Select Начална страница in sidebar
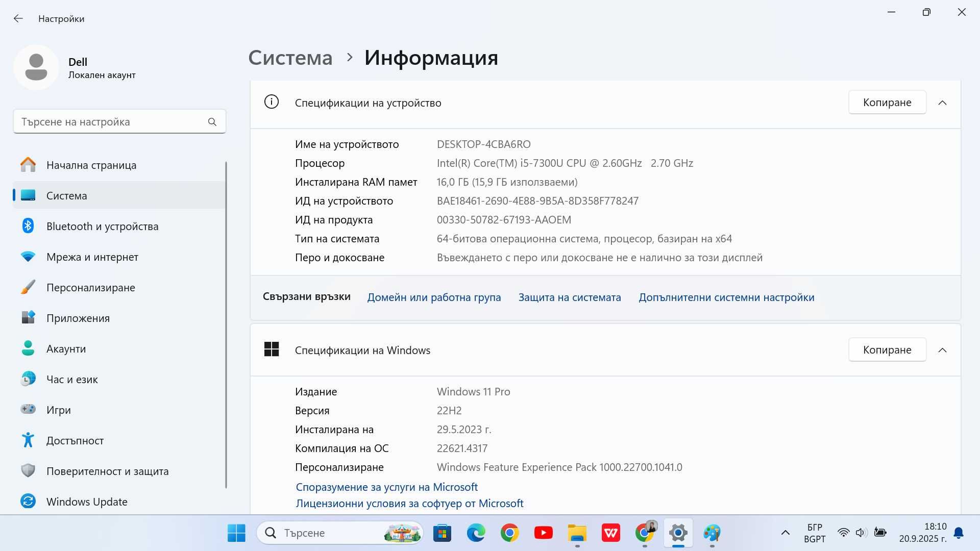 click(x=119, y=165)
